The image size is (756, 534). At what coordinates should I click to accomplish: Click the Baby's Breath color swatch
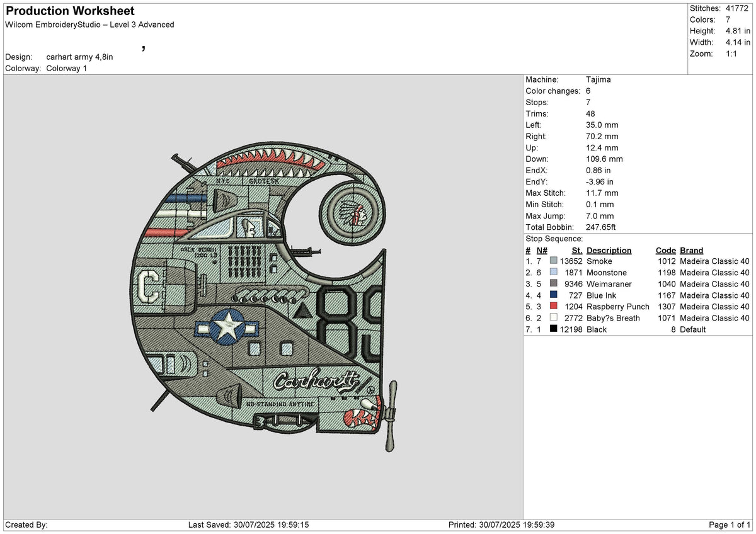point(553,318)
